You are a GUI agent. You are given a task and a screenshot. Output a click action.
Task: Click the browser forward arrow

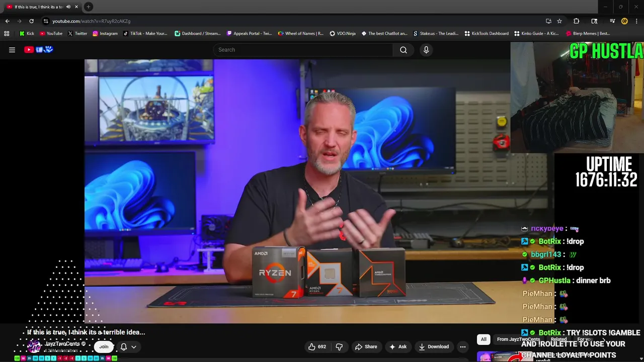(x=19, y=21)
